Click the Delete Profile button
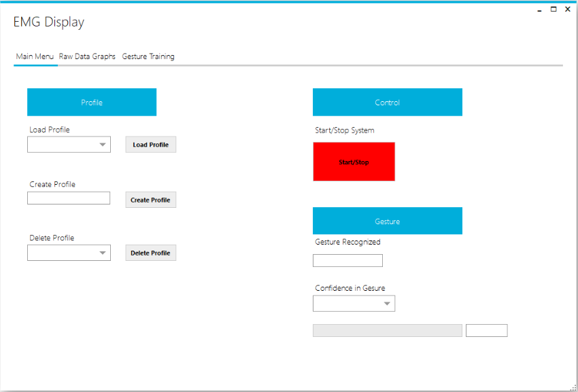The height and width of the screenshot is (392, 578). pyautogui.click(x=150, y=253)
